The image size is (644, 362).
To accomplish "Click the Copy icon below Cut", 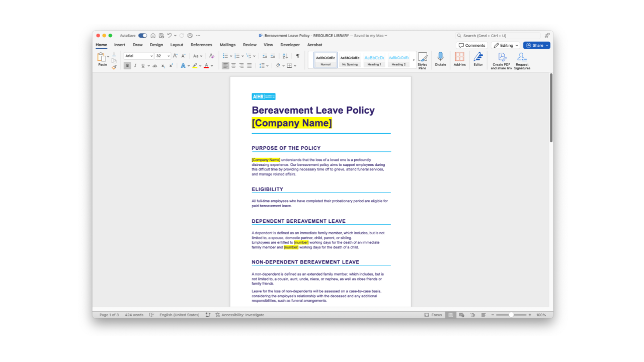I will [114, 61].
